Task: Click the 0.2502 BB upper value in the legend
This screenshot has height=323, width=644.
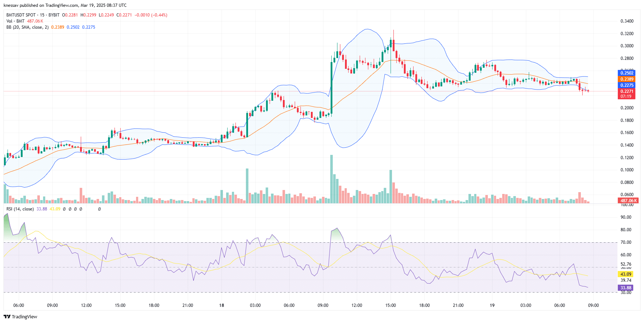Action: [x=73, y=27]
